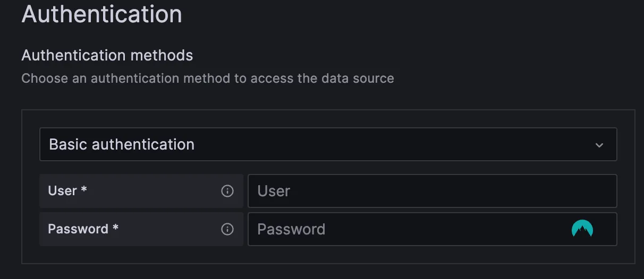Click the 'Password' placeholder text
Image resolution: width=644 pixels, height=279 pixels.
point(291,229)
